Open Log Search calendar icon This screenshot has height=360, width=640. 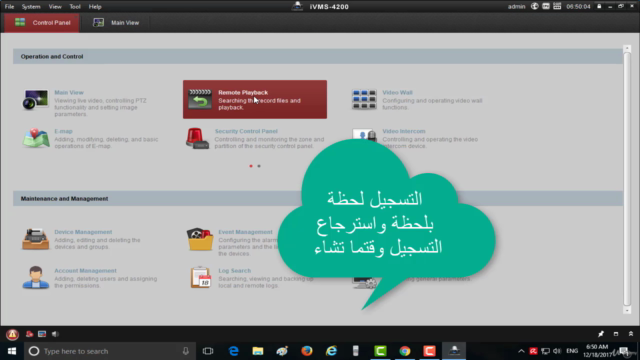[x=200, y=278]
